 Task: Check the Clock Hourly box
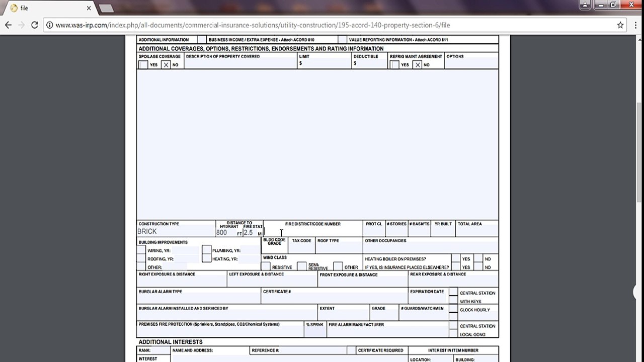(453, 309)
